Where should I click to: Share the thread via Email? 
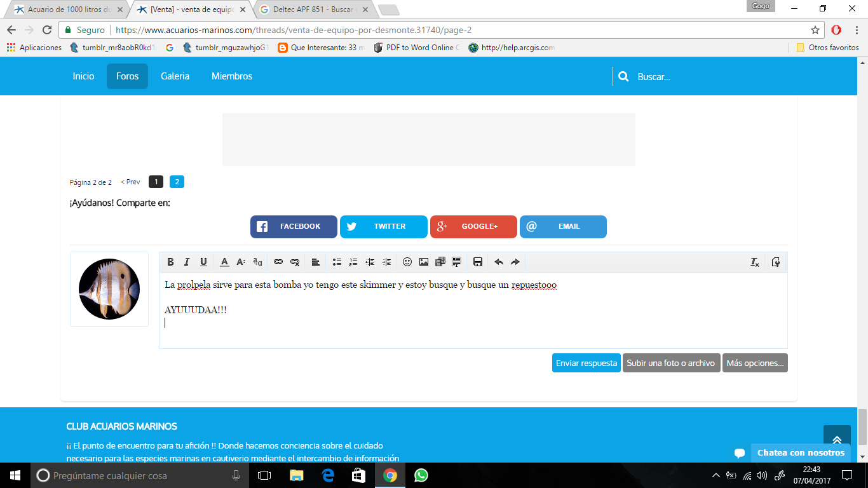tap(563, 227)
